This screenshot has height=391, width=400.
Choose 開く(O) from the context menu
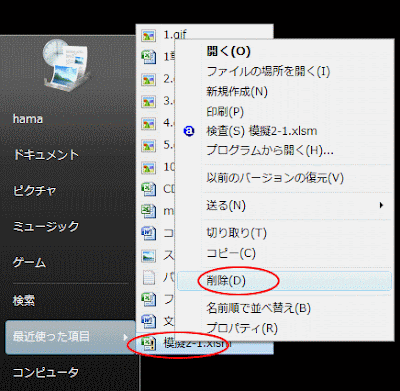tap(228, 51)
